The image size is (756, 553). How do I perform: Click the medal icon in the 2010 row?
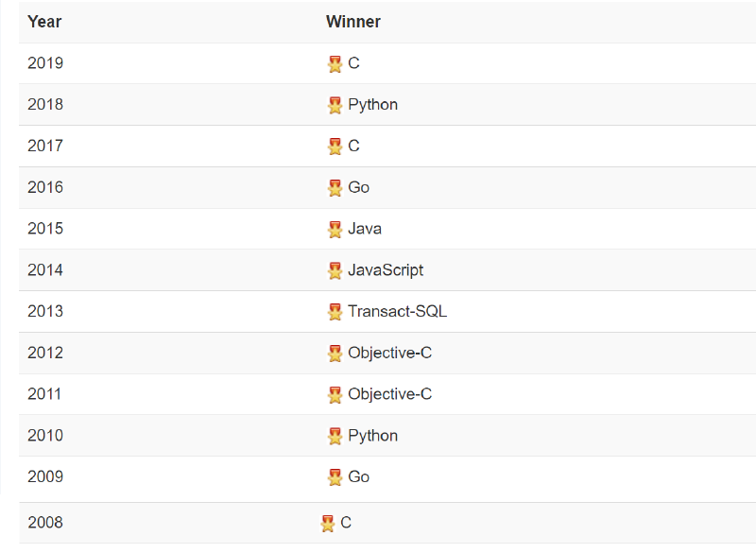[335, 437]
